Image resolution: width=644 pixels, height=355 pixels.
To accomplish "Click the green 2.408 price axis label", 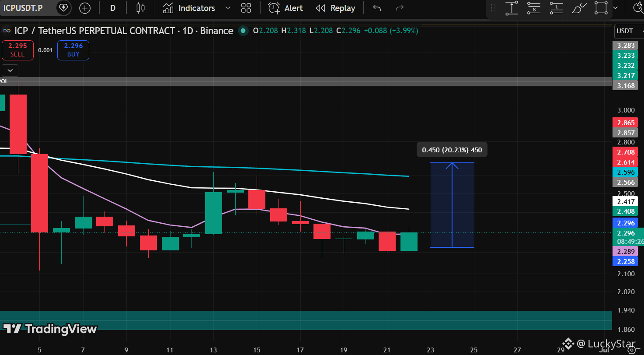I will [625, 211].
